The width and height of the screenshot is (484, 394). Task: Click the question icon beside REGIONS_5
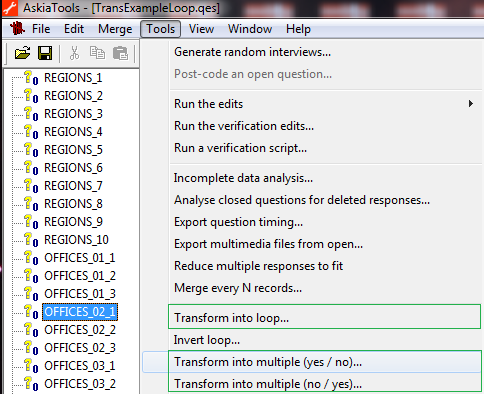31,150
